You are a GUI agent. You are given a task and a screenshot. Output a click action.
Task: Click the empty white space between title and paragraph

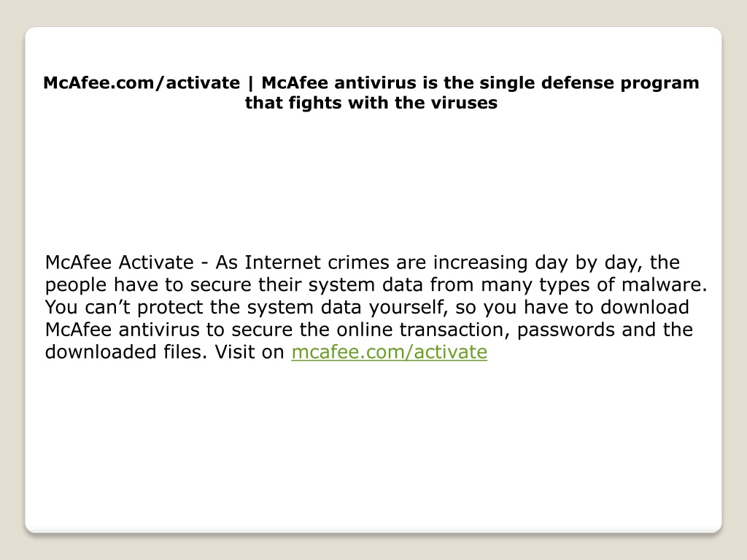373,181
